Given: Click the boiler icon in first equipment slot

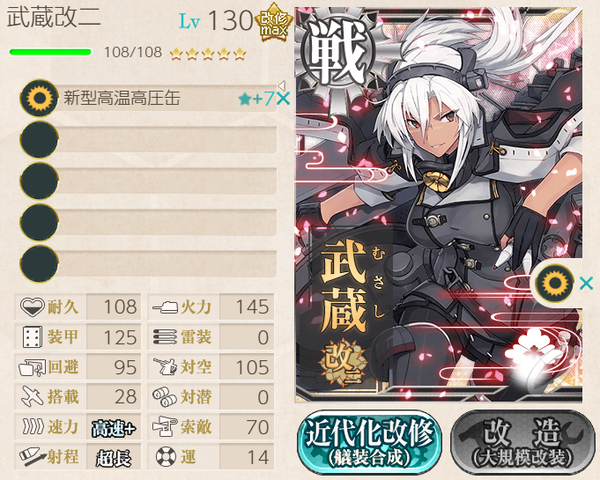Looking at the screenshot, I should pyautogui.click(x=39, y=98).
